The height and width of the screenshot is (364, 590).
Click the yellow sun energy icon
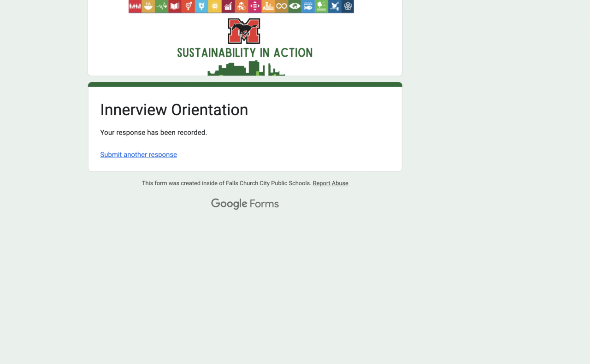[215, 6]
